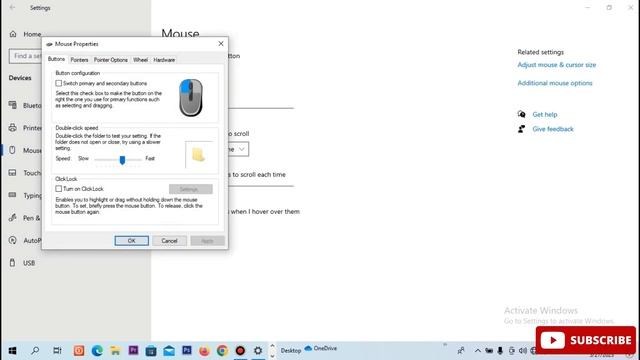
Task: Open the Windows Start menu
Action: [x=12, y=351]
